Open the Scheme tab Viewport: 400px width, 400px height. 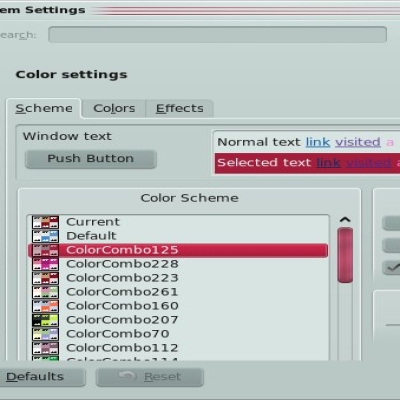[44, 108]
